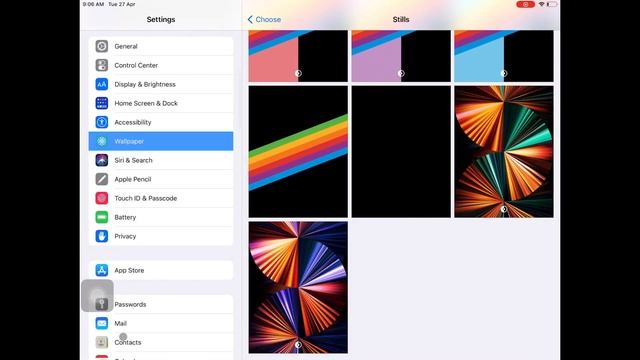Select the plain black wallpaper thumbnail
The width and height of the screenshot is (640, 360).
[401, 151]
